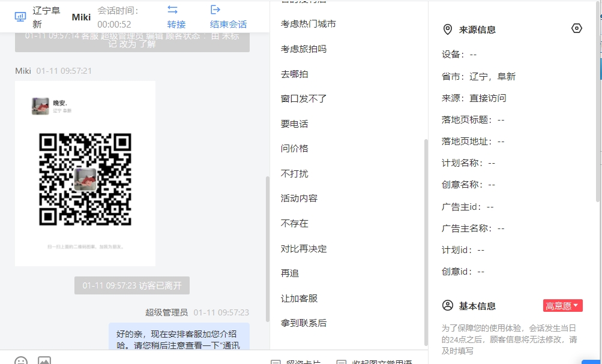Choose the 不存在 quick reply

click(x=295, y=224)
